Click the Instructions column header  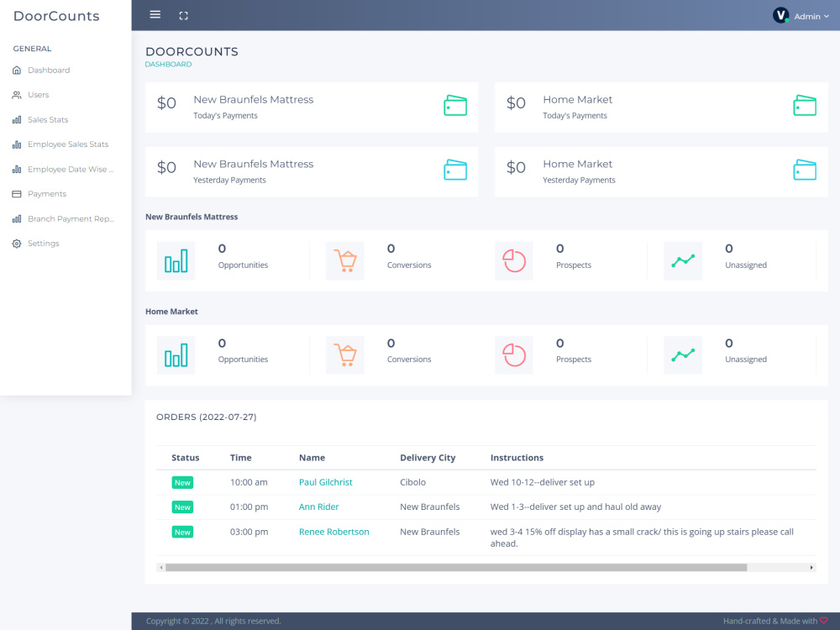coord(517,458)
